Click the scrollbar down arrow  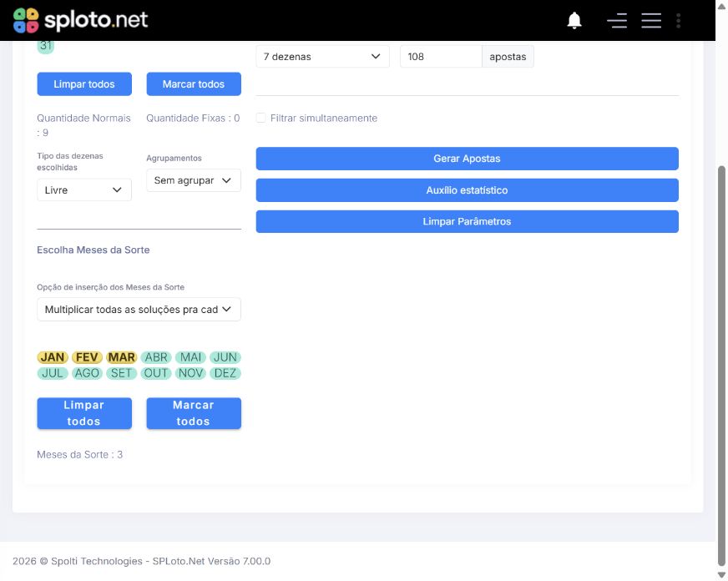[x=721, y=575]
